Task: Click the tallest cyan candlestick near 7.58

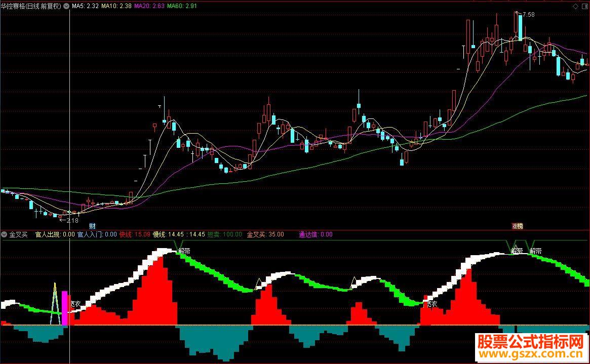Action: pyautogui.click(x=520, y=27)
